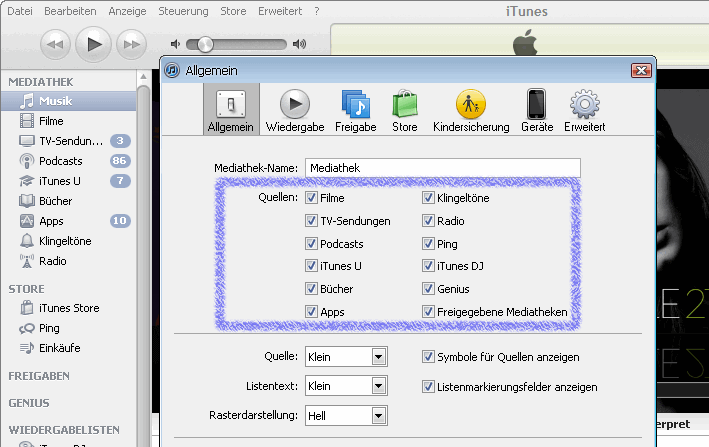Open the Kindersicherung preferences icon
This screenshot has height=447, width=709.
click(471, 104)
